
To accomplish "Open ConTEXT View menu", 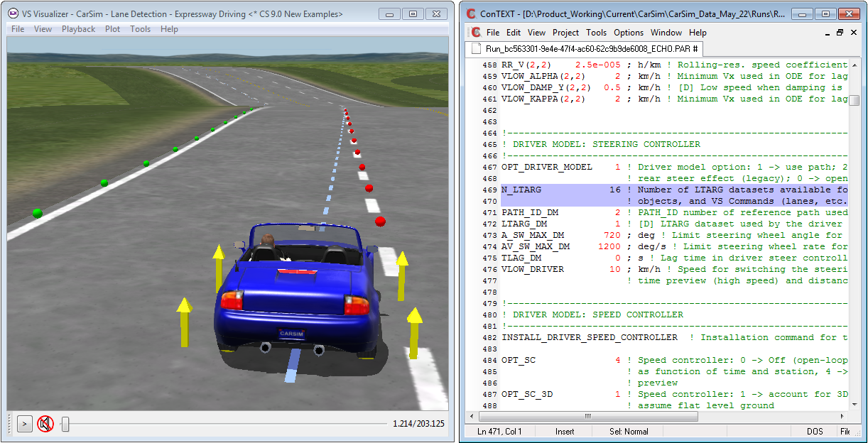I will pyautogui.click(x=537, y=33).
